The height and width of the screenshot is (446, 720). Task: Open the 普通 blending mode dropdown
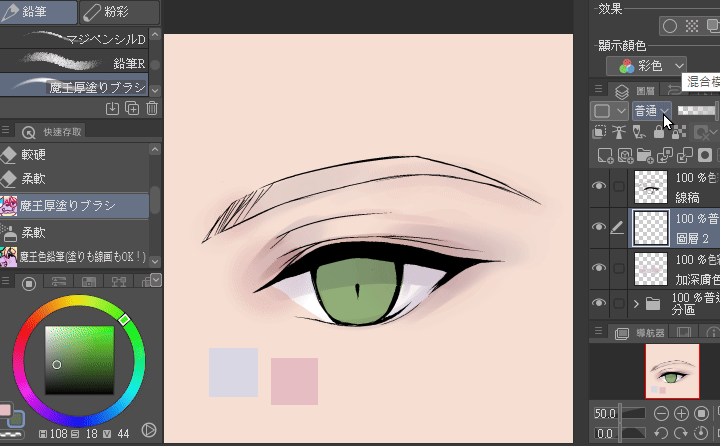(x=652, y=111)
